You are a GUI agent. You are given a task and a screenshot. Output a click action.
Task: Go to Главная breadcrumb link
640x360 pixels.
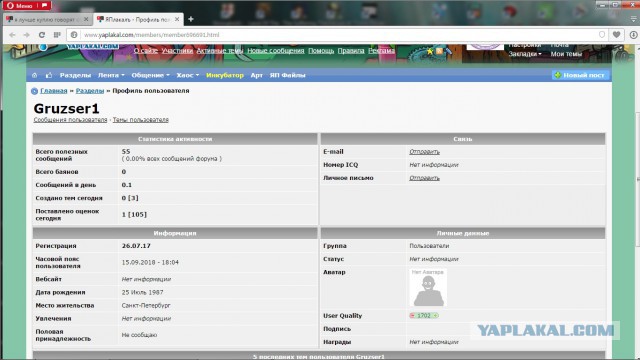53,91
